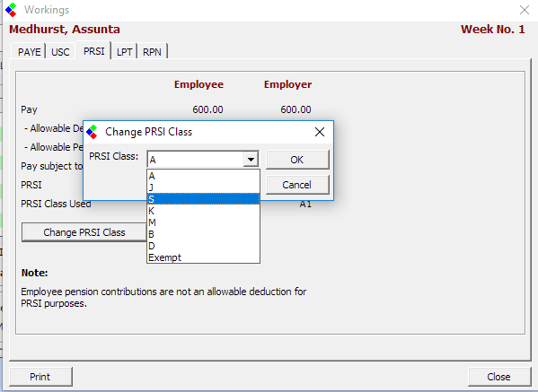Image resolution: width=538 pixels, height=392 pixels.
Task: Select the PRSI tab
Action: pos(93,51)
